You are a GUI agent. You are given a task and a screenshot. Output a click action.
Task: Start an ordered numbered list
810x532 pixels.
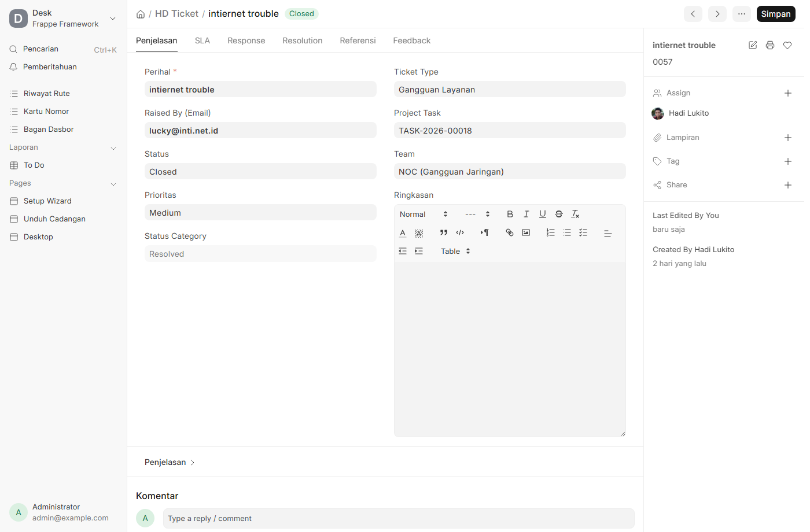pos(551,232)
